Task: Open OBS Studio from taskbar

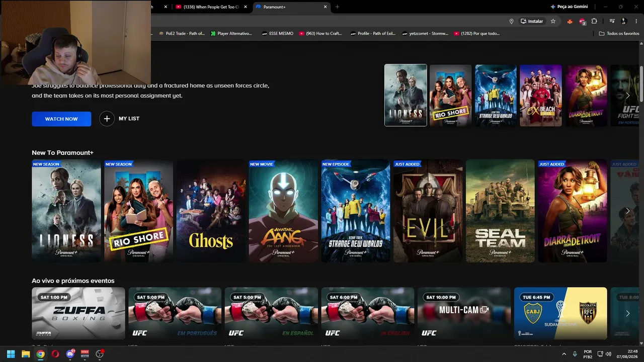Action: 100,354
